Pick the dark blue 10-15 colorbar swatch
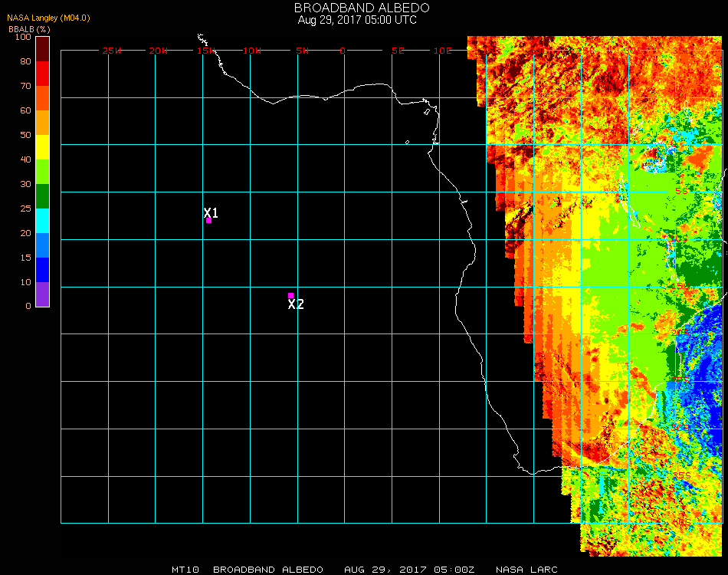 [43, 270]
